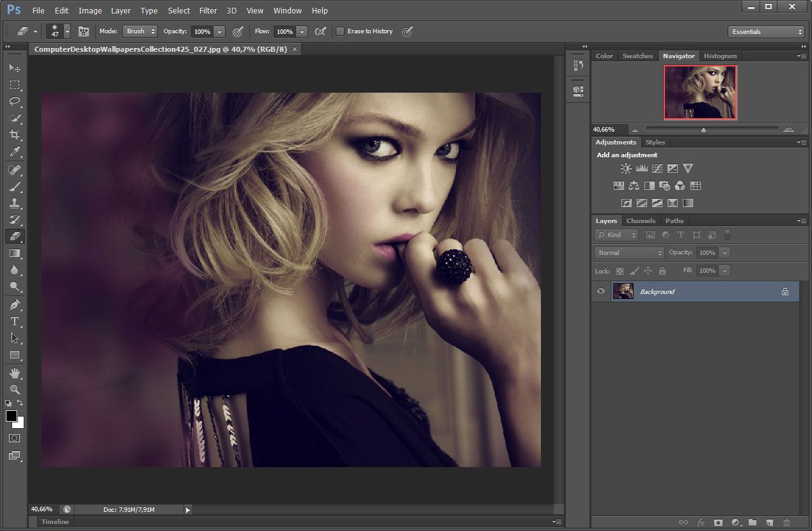812x531 pixels.
Task: Adjust the Navigator zoom slider
Action: click(703, 130)
